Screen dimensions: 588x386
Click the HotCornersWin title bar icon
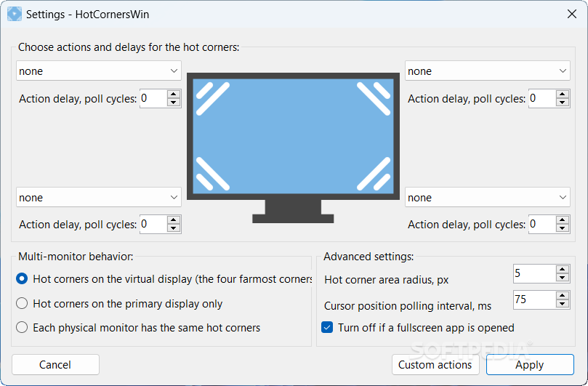click(x=15, y=15)
